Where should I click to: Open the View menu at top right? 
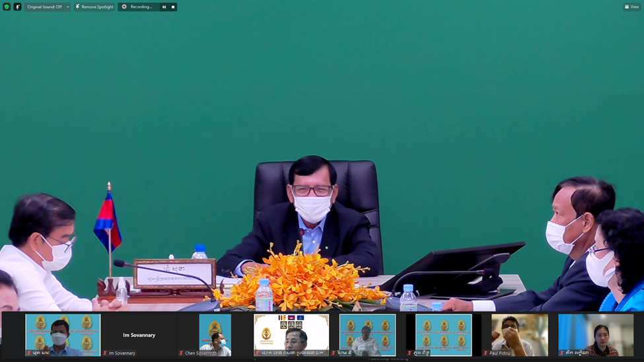(631, 7)
